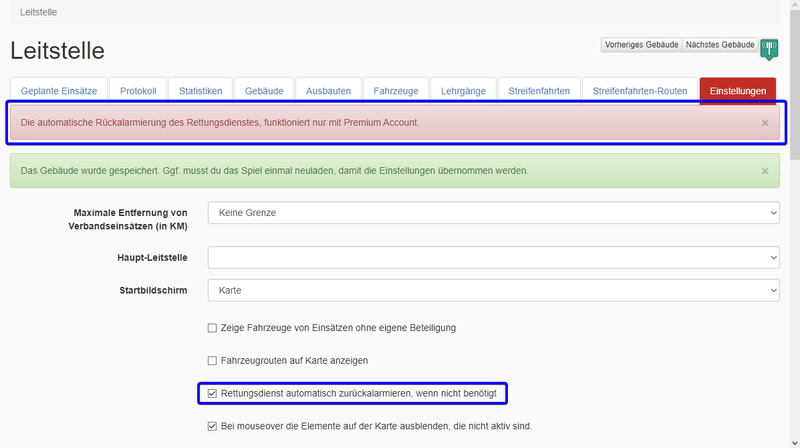Enable Fahrzeugrouten auf Karte anzeigen

(x=212, y=361)
